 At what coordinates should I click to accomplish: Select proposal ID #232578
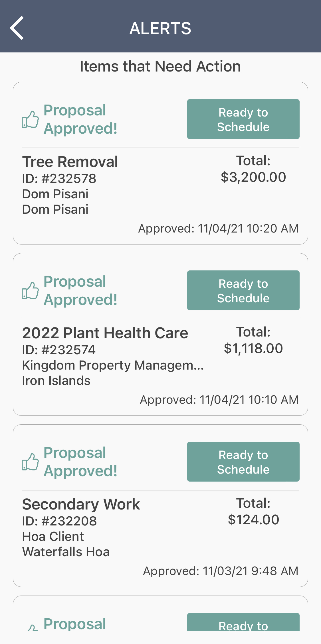coord(59,179)
